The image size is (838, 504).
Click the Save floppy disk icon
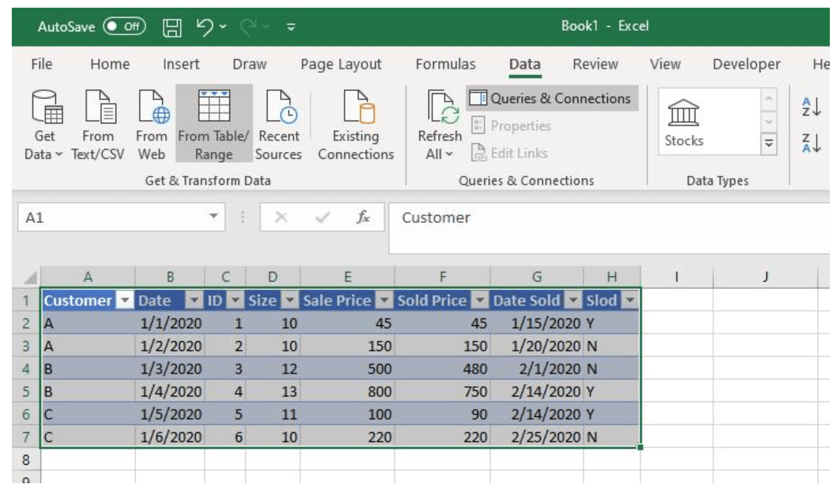point(172,27)
